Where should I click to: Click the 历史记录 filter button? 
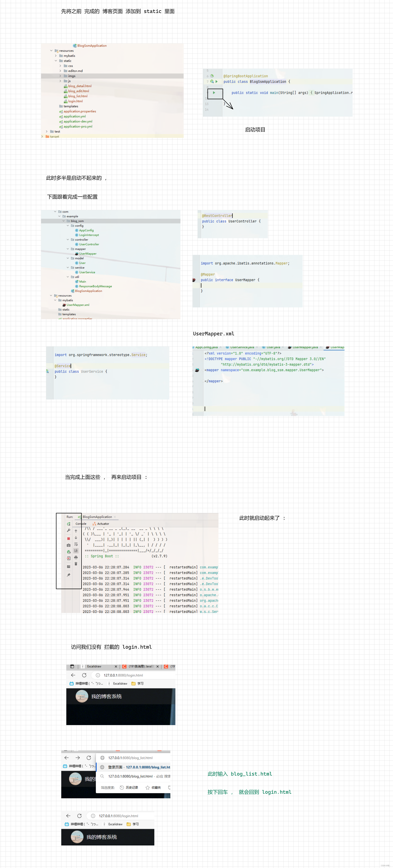coord(129,788)
